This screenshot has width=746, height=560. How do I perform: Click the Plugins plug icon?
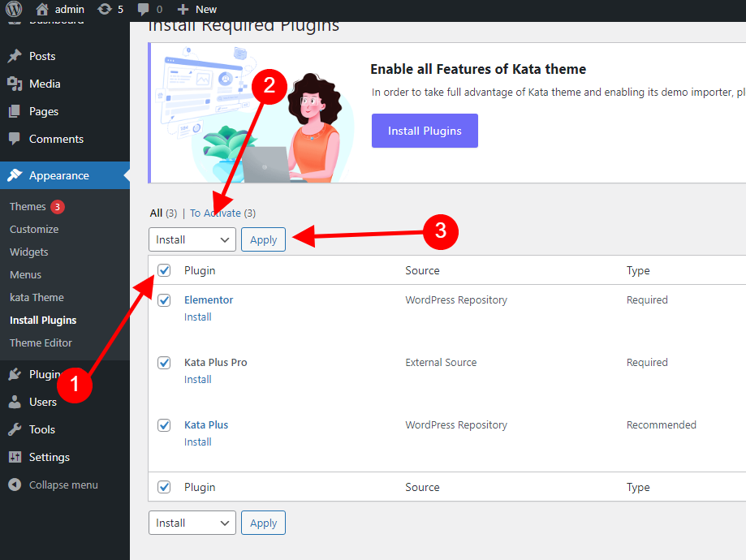(x=15, y=374)
